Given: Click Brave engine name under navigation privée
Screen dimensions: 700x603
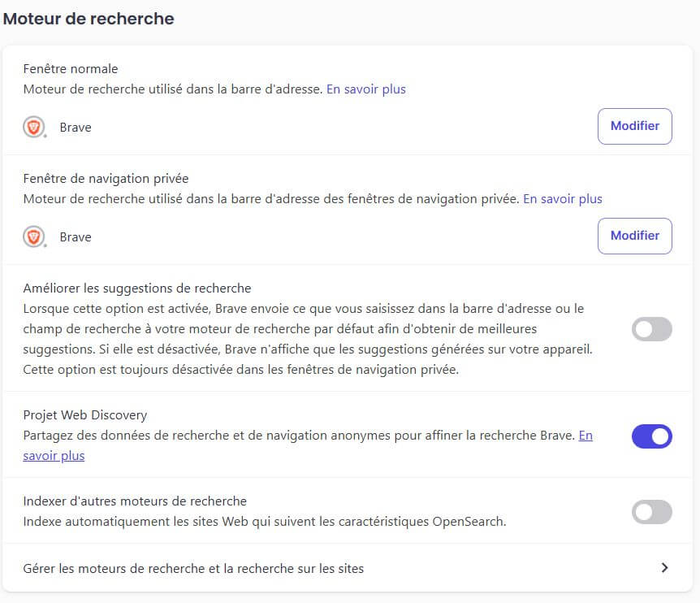Looking at the screenshot, I should 76,237.
